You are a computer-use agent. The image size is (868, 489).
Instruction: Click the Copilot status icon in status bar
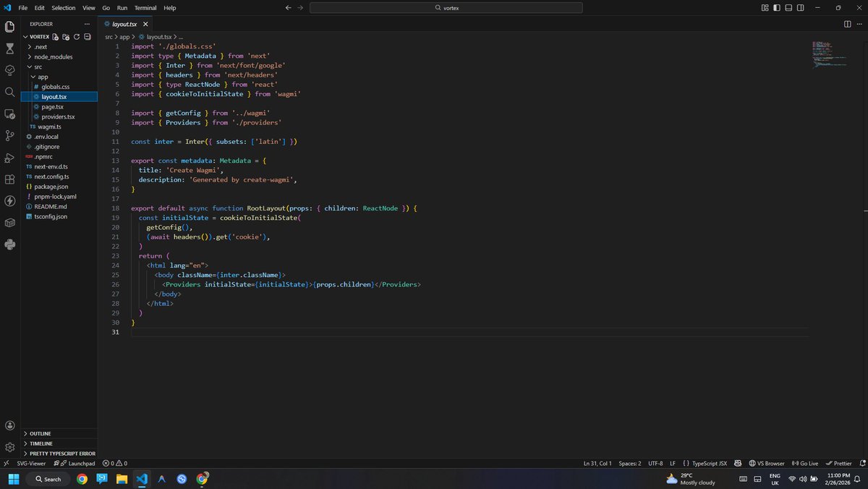click(738, 463)
